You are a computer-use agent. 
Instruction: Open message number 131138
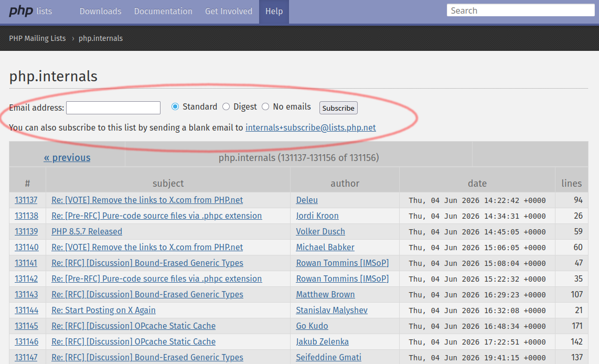[x=26, y=216]
